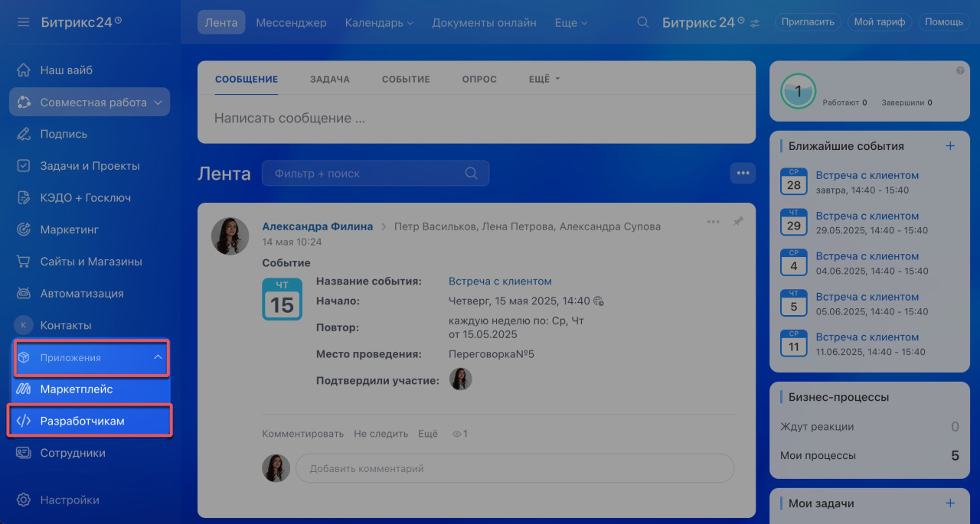
Task: Click the Не следить link under post
Action: pos(381,434)
